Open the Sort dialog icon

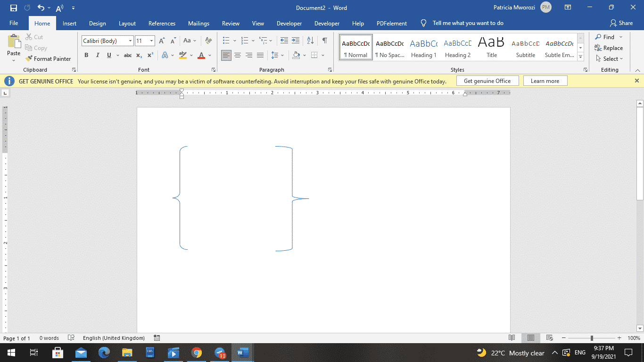310,41
